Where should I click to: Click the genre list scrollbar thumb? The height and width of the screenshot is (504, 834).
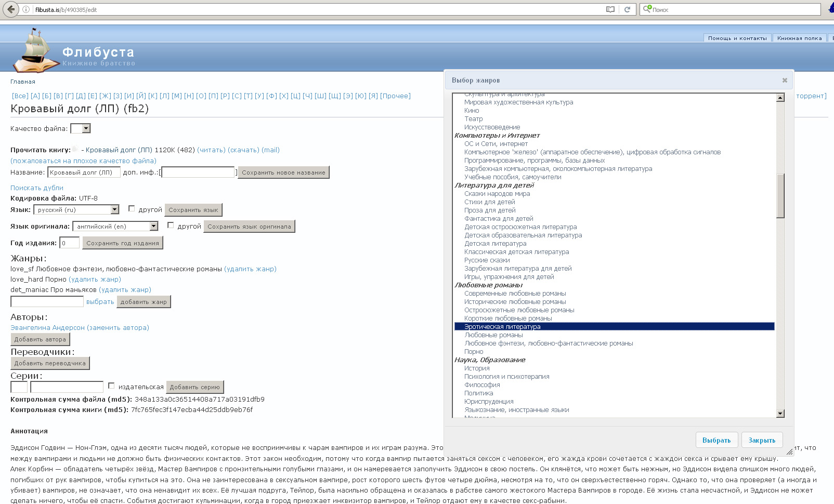coord(780,196)
